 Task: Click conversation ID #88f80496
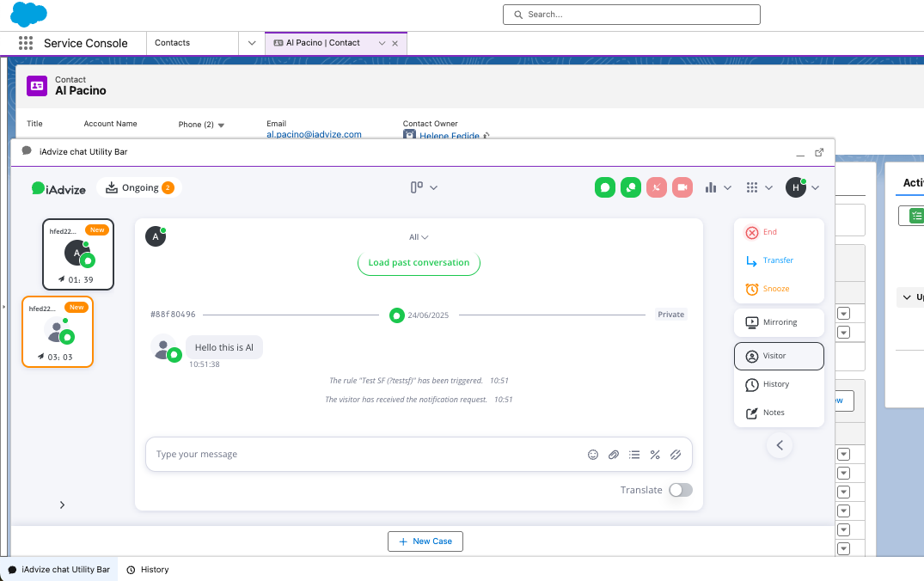(173, 315)
